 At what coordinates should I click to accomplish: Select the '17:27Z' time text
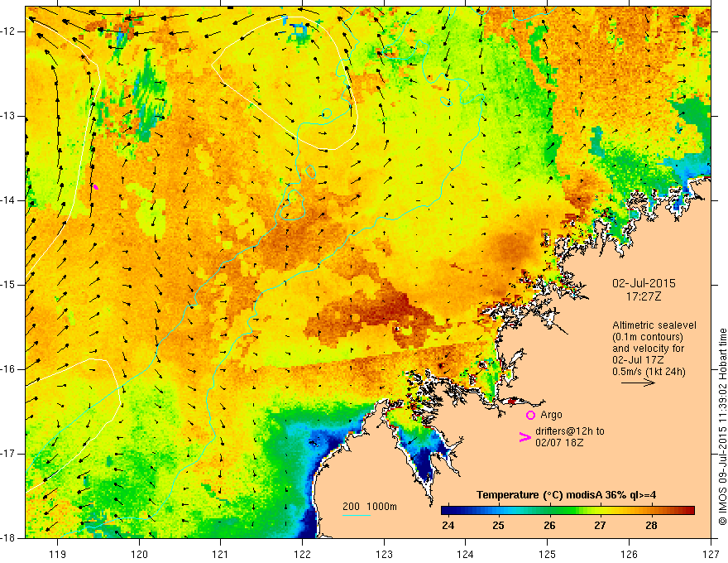click(643, 296)
